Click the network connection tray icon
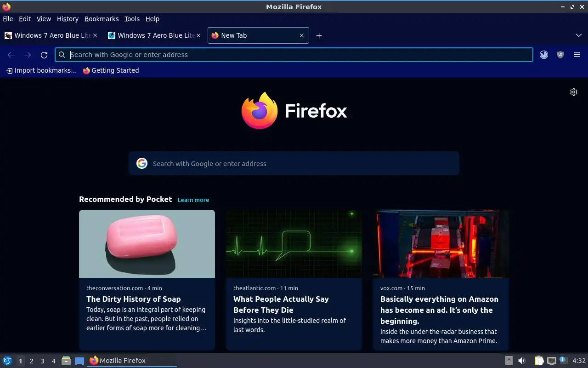Viewport: 588px width, 368px height. click(552, 361)
